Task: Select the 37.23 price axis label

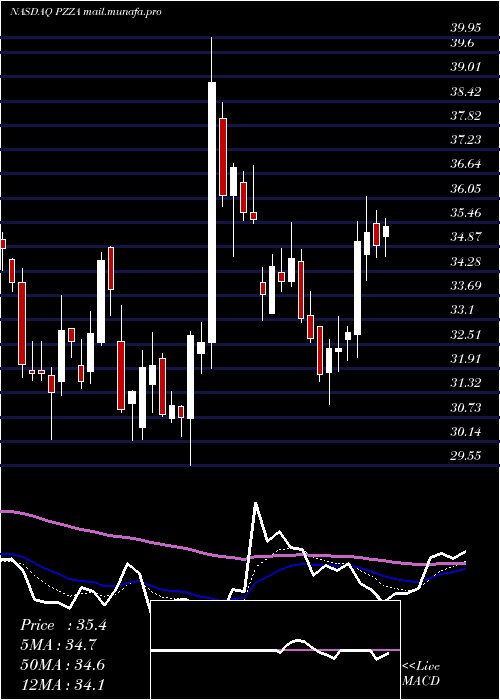Action: [466, 140]
